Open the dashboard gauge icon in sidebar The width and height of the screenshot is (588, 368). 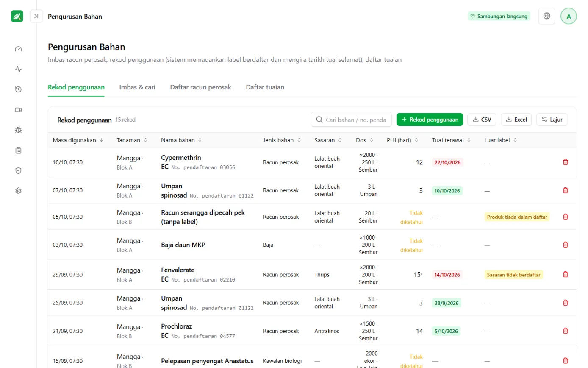[x=18, y=49]
